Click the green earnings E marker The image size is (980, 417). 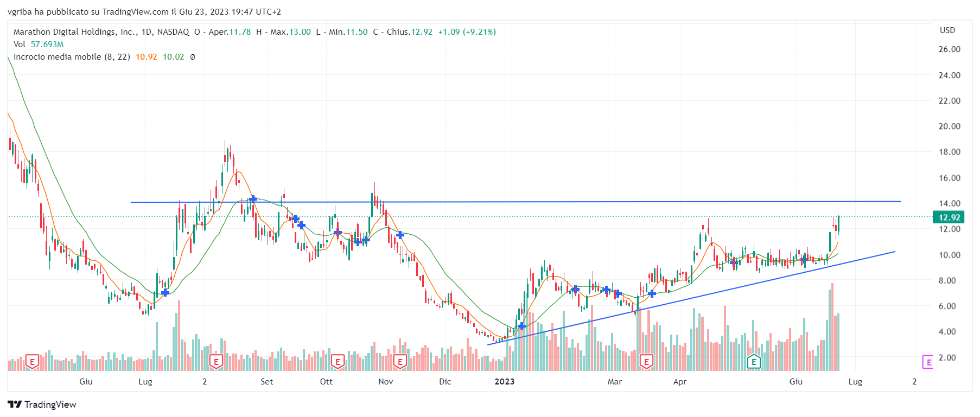coord(754,362)
